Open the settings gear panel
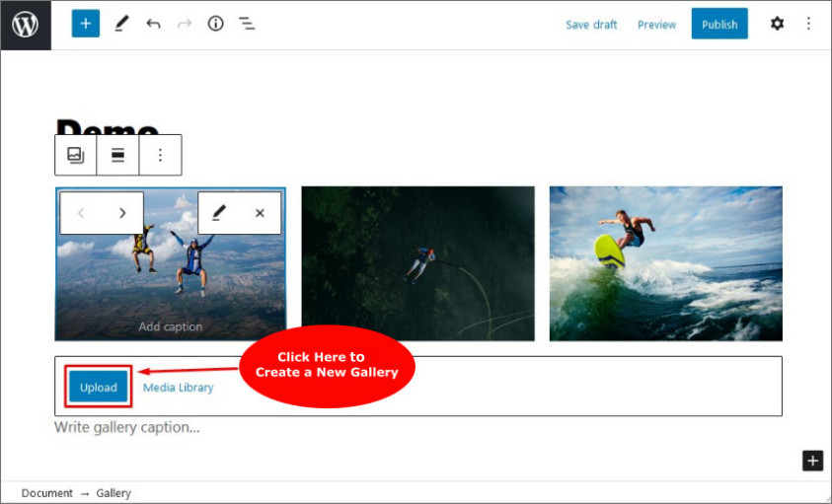 click(777, 24)
